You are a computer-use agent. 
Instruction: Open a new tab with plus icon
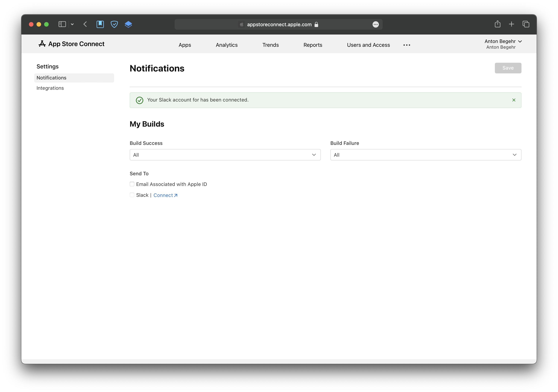511,24
